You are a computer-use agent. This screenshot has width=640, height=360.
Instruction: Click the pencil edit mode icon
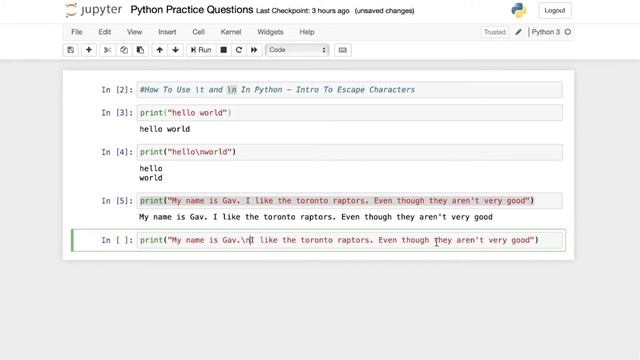click(x=518, y=32)
